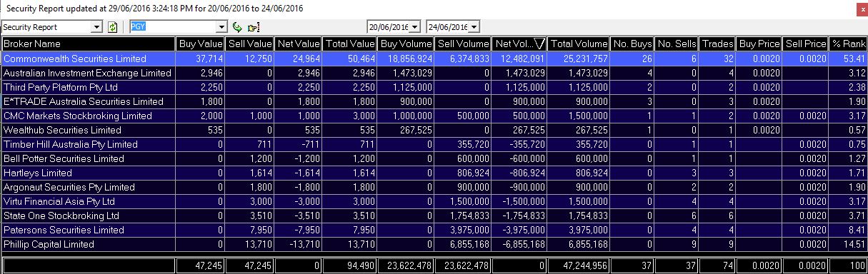Screen dimensions: 868x274
Task: Click the green go arrow icon
Action: coord(238,27)
